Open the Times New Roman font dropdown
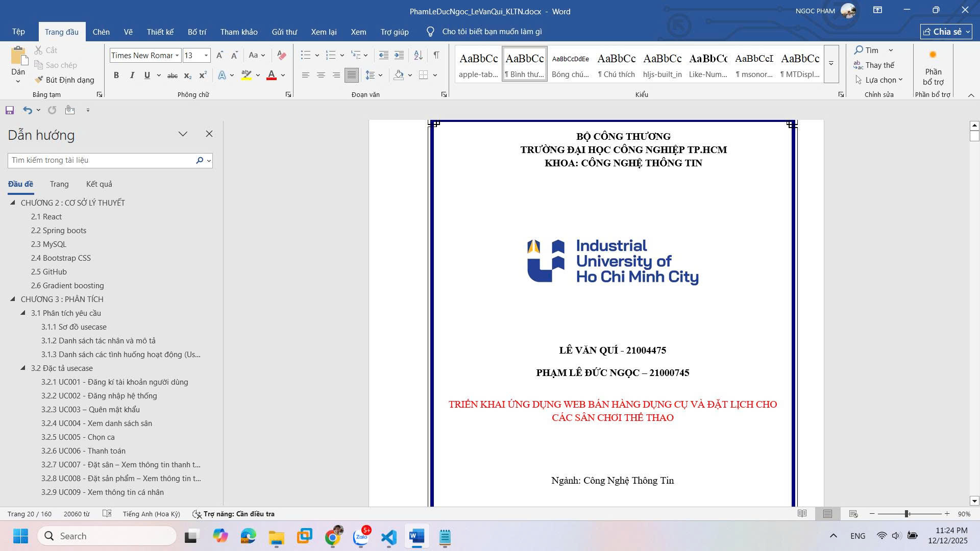 [177, 56]
